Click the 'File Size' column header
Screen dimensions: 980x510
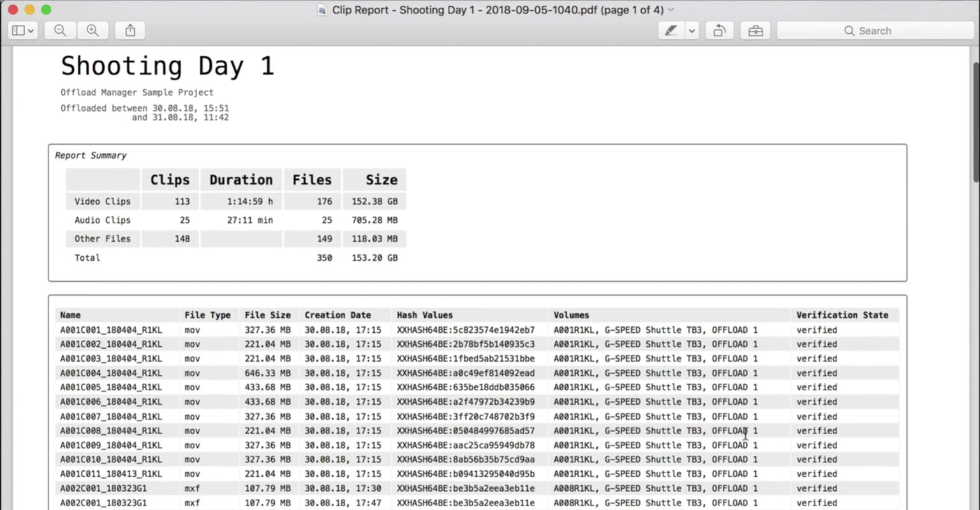[x=267, y=315]
